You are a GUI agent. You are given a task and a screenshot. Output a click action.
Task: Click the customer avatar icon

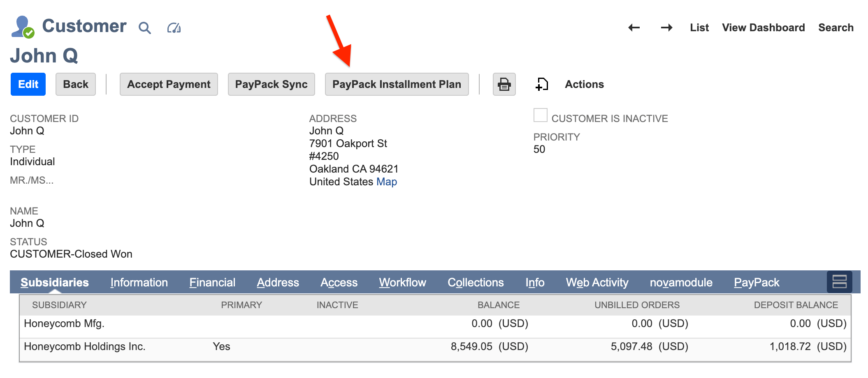point(23,26)
